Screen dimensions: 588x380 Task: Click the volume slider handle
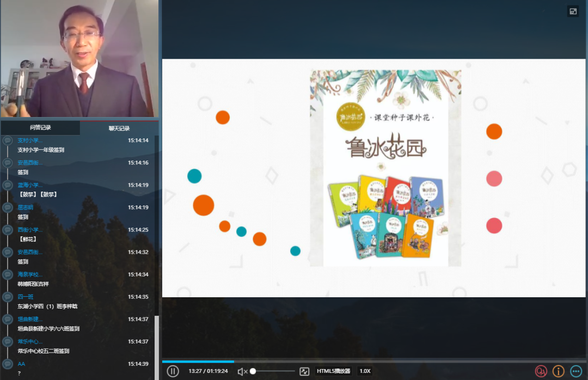253,371
